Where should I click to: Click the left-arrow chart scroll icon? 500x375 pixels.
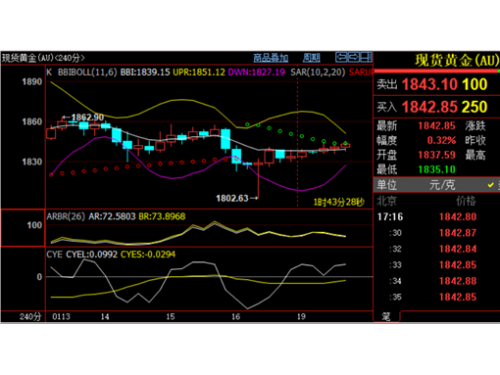[x=341, y=57]
